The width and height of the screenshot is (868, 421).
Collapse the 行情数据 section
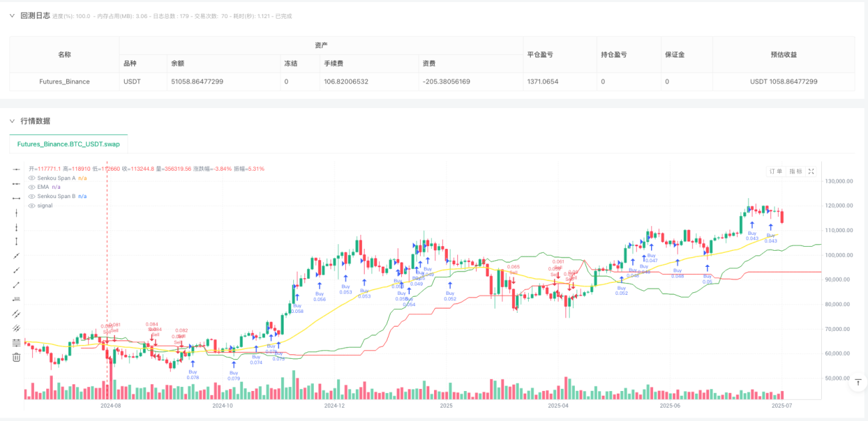(12, 121)
